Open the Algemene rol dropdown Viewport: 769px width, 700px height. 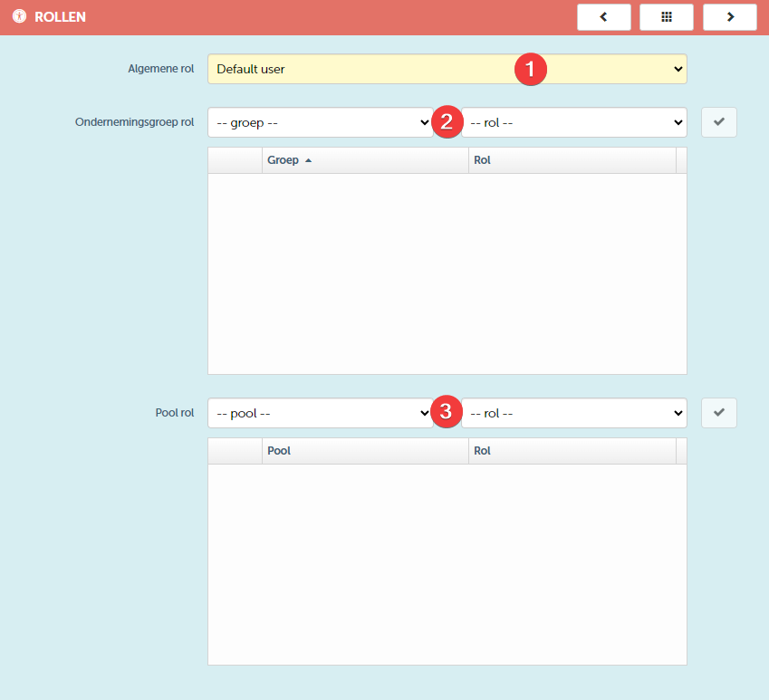pos(447,69)
